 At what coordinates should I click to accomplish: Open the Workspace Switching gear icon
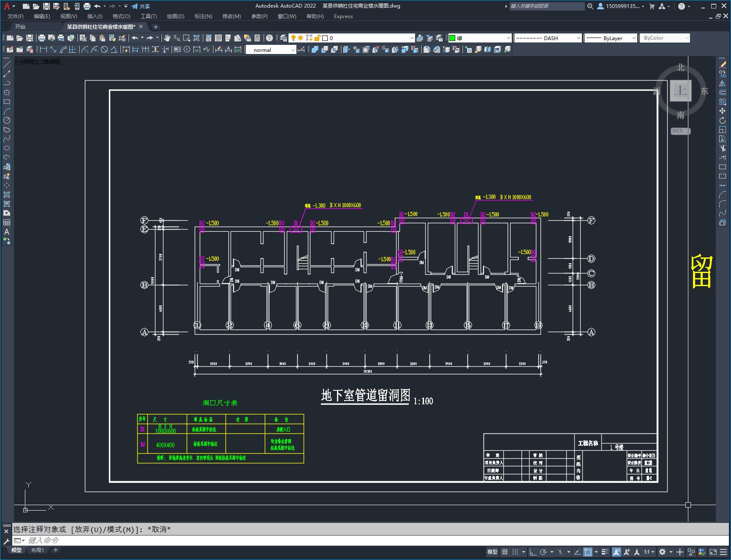click(662, 552)
